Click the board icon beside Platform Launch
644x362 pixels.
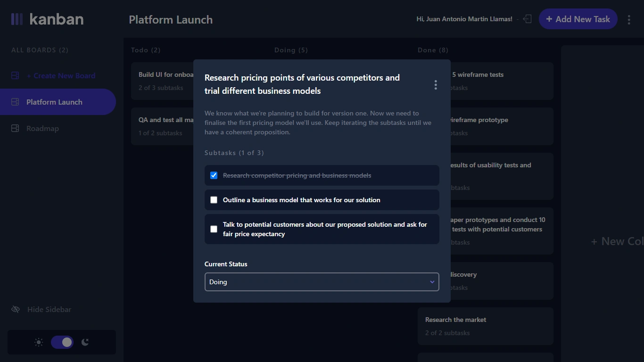click(15, 102)
